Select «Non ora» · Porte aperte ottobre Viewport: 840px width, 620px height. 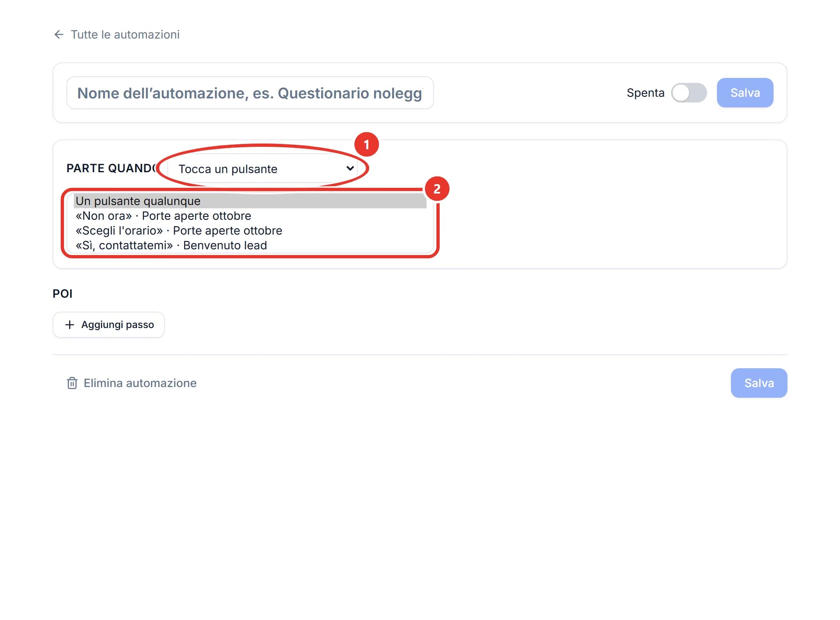(x=250, y=216)
